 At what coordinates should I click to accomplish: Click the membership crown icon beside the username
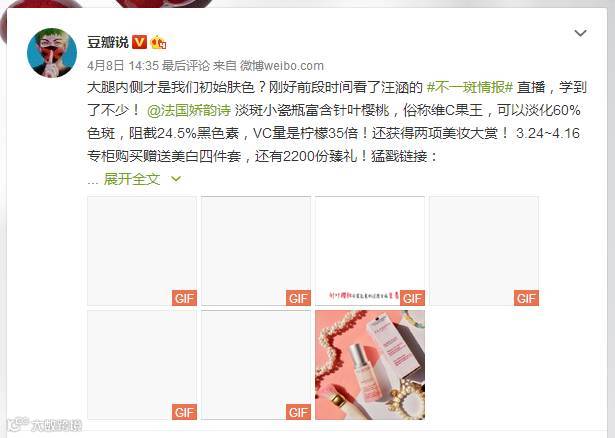coord(158,42)
